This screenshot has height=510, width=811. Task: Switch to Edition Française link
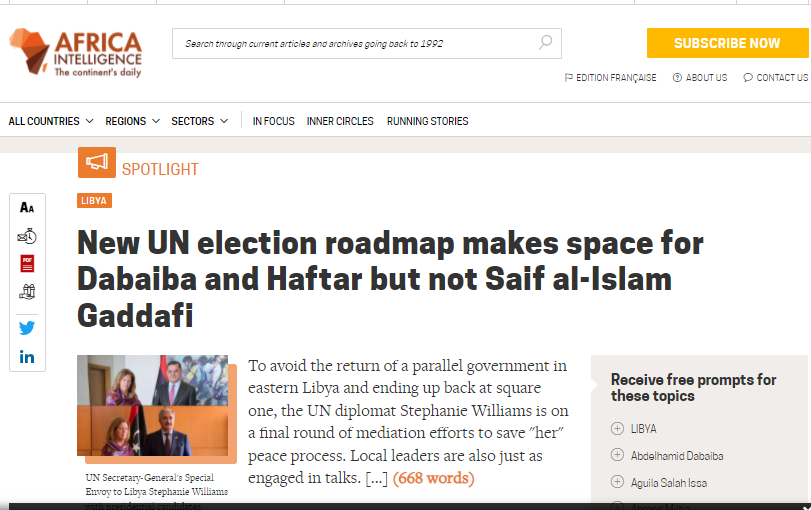610,78
